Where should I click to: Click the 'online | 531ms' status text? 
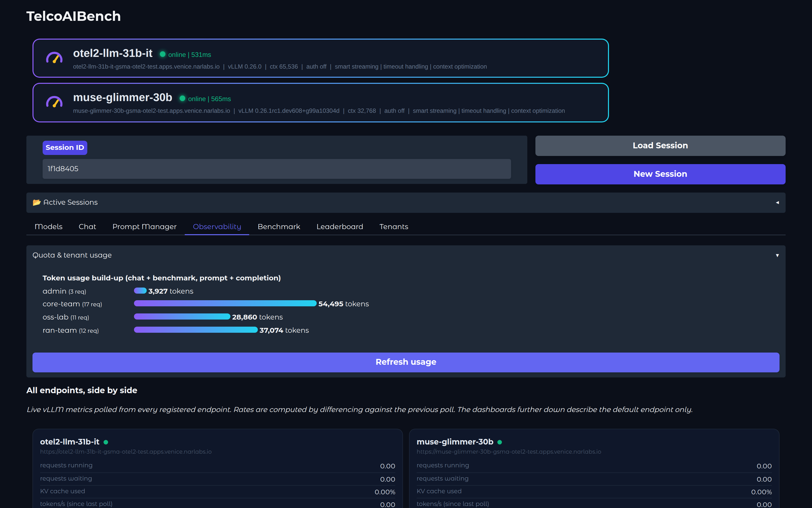[x=190, y=55]
